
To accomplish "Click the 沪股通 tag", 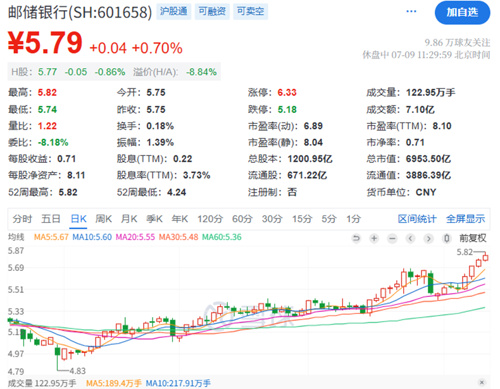I will point(174,11).
